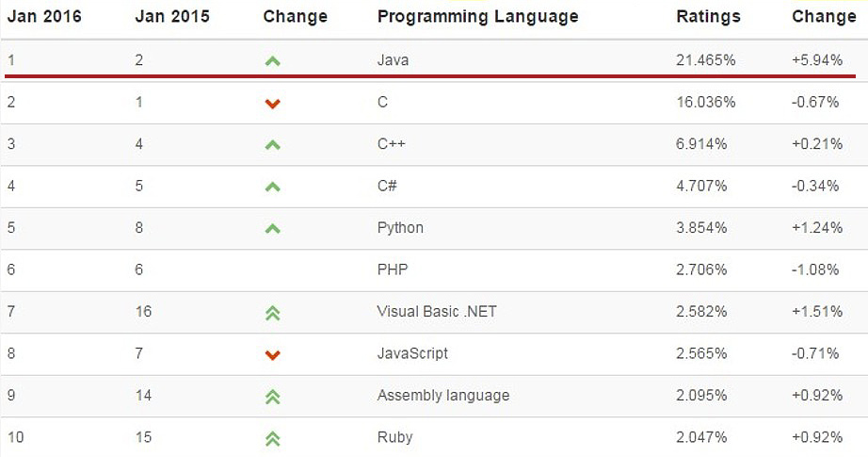The height and width of the screenshot is (457, 868).
Task: Click the green up arrow for C++
Action: pyautogui.click(x=272, y=145)
